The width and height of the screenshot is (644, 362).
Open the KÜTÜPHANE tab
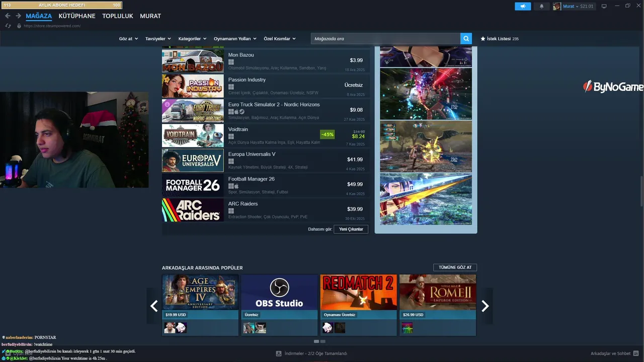tap(77, 16)
